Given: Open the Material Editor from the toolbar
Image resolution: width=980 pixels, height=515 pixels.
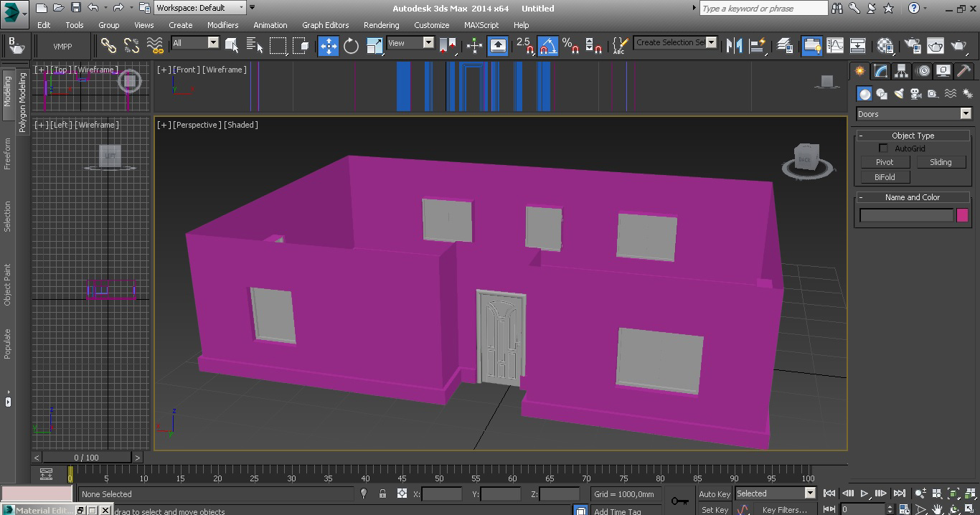Looking at the screenshot, I should click(x=885, y=46).
